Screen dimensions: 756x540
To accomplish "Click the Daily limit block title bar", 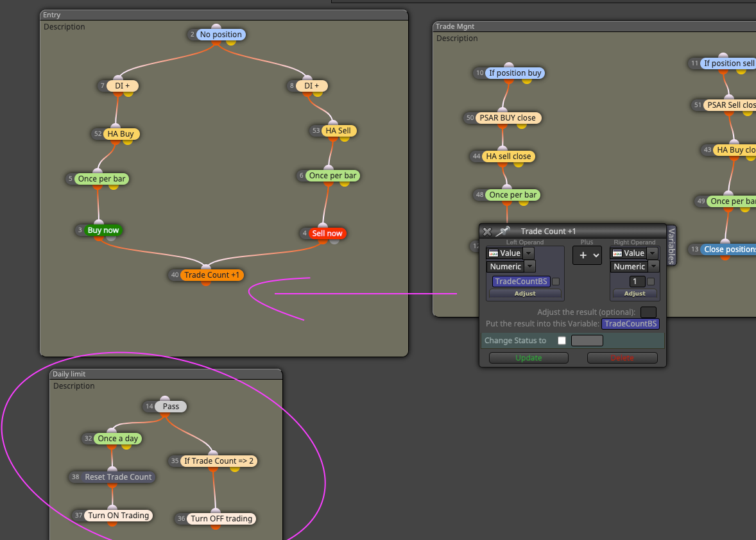I will point(166,374).
